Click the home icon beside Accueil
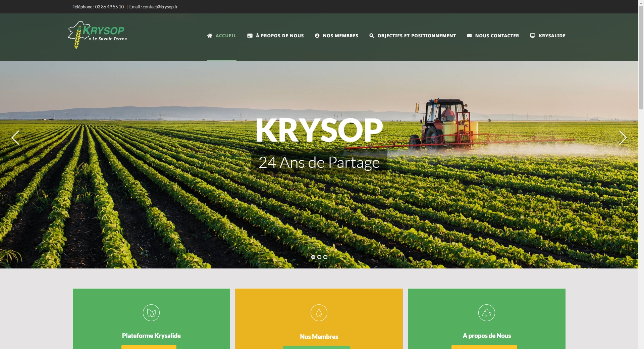The image size is (644, 349). coord(210,36)
